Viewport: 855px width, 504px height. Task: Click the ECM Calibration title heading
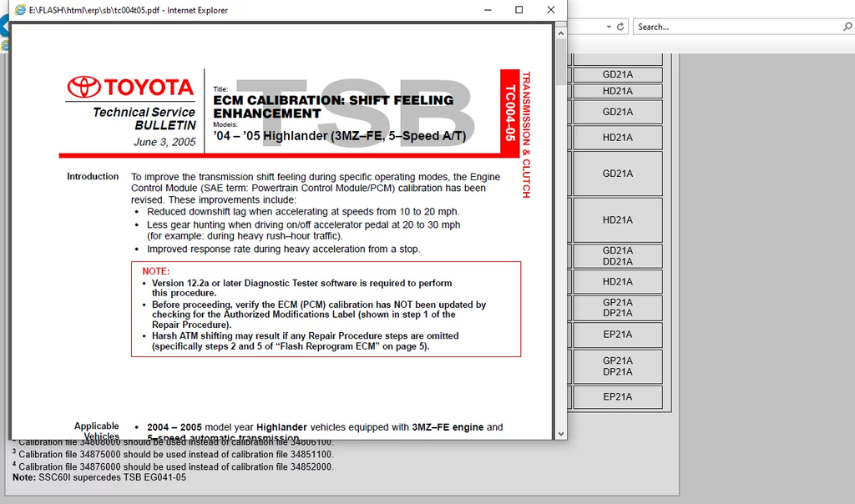333,106
